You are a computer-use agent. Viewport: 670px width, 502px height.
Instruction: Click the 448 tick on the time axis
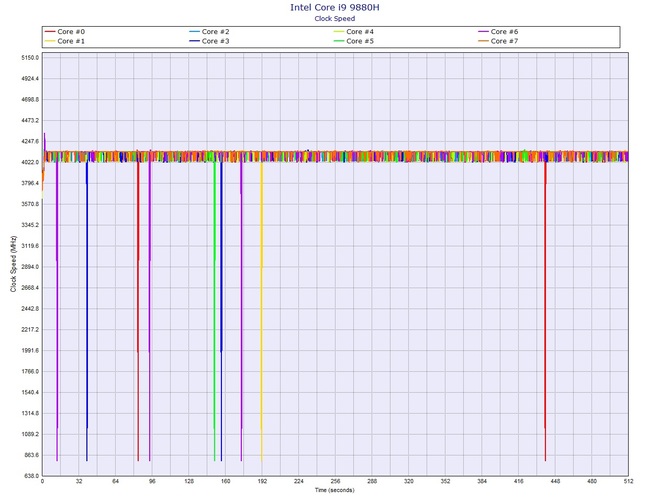click(555, 481)
